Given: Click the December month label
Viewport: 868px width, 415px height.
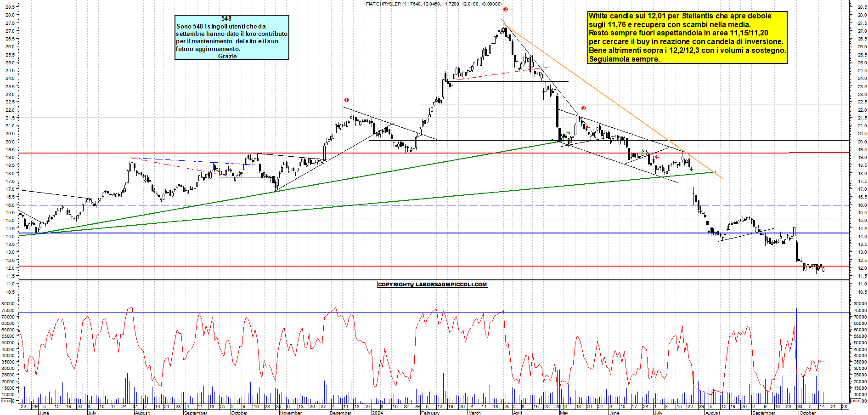Looking at the screenshot, I should 340,413.
